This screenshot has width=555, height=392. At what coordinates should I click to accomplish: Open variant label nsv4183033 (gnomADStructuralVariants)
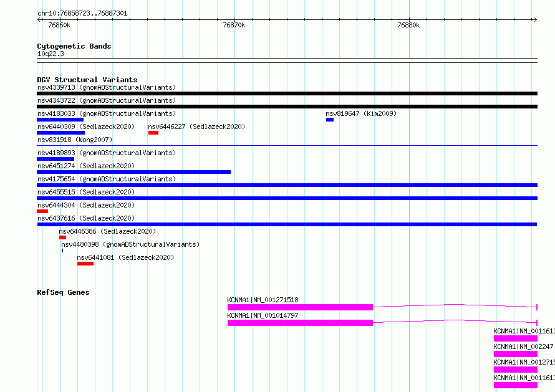coord(107,113)
